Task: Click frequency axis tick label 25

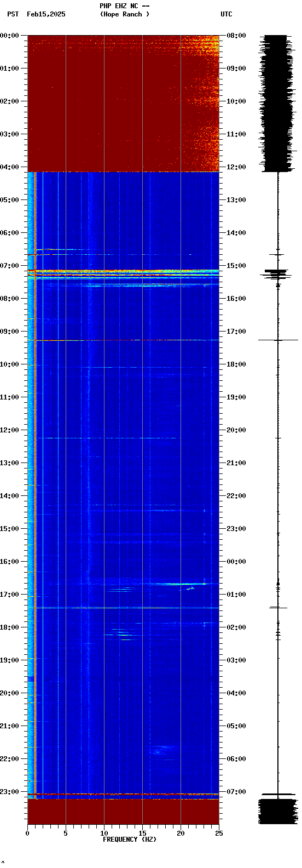Action: [x=219, y=833]
